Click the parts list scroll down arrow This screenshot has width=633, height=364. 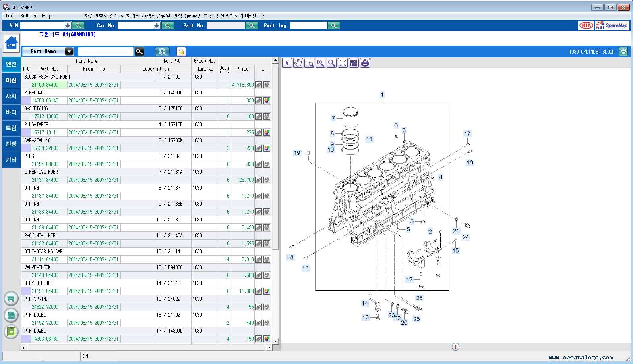click(275, 341)
